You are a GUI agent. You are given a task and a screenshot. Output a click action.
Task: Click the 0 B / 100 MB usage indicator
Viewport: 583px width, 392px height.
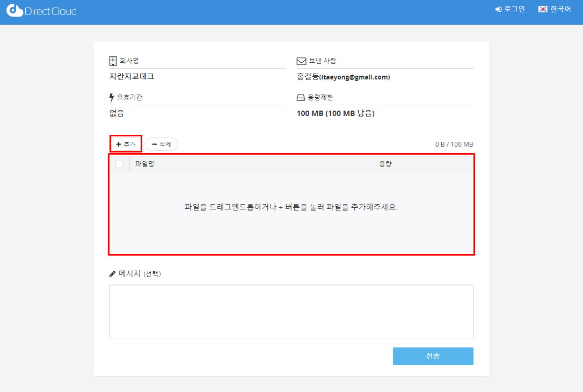(x=454, y=144)
